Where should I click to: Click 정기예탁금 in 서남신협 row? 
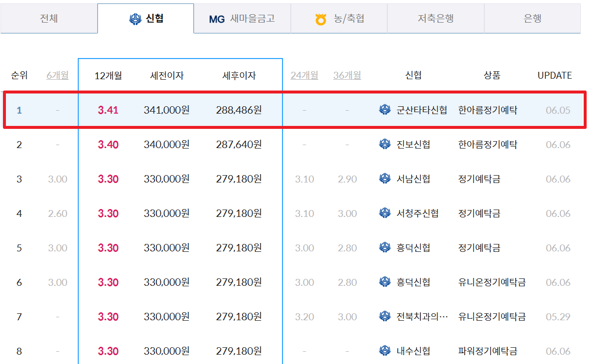click(479, 179)
